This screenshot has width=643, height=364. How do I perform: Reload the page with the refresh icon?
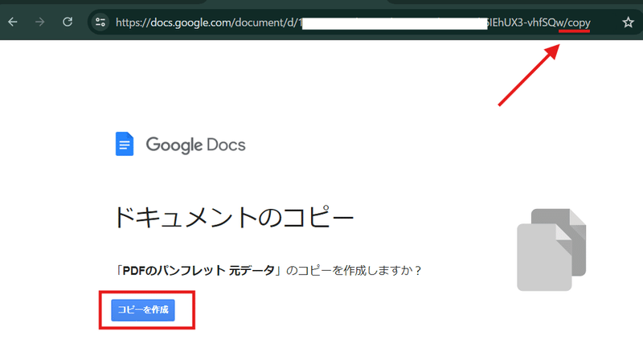pyautogui.click(x=68, y=22)
